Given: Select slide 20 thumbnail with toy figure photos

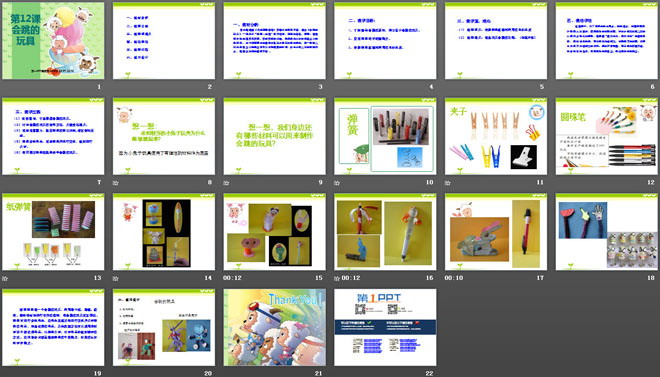Looking at the screenshot, I should 164,327.
